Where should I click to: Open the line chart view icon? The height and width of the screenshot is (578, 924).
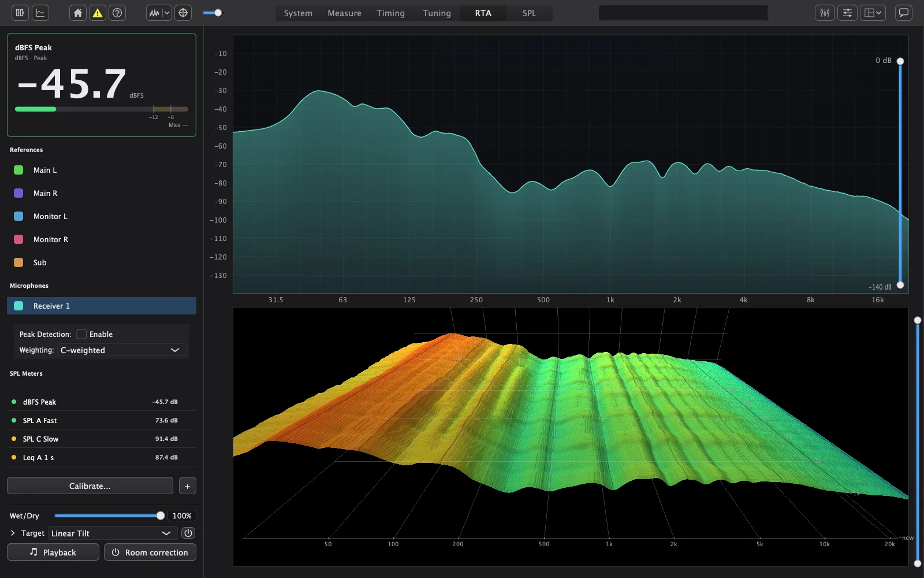click(x=40, y=13)
